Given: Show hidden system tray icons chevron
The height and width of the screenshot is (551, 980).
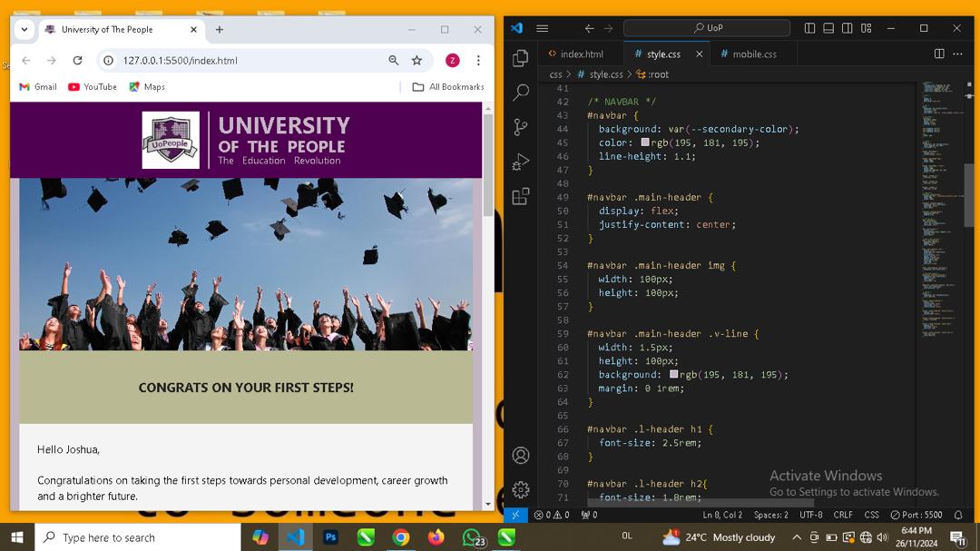Looking at the screenshot, I should [x=797, y=537].
